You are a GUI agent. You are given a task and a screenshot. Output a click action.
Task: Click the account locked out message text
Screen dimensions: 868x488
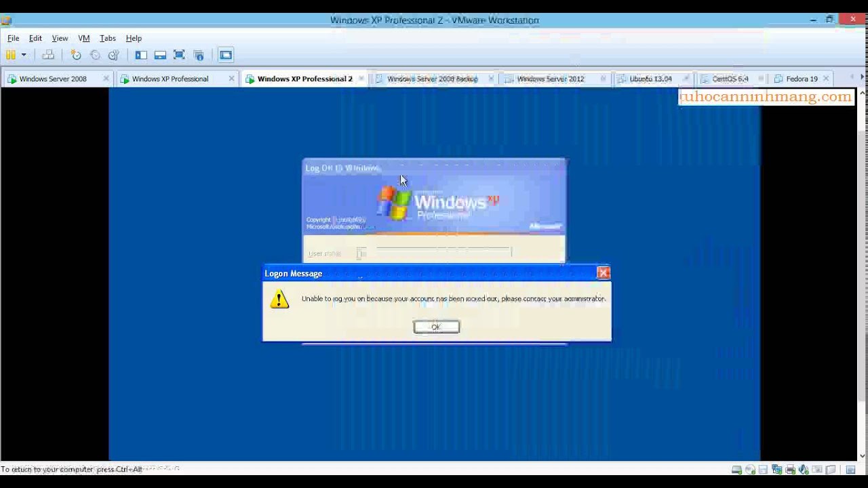(x=453, y=298)
